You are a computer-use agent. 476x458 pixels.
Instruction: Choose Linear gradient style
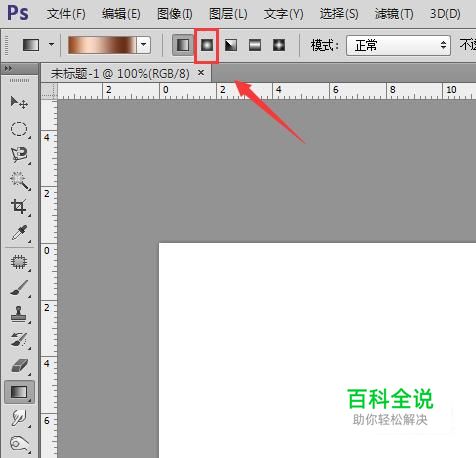click(x=183, y=45)
